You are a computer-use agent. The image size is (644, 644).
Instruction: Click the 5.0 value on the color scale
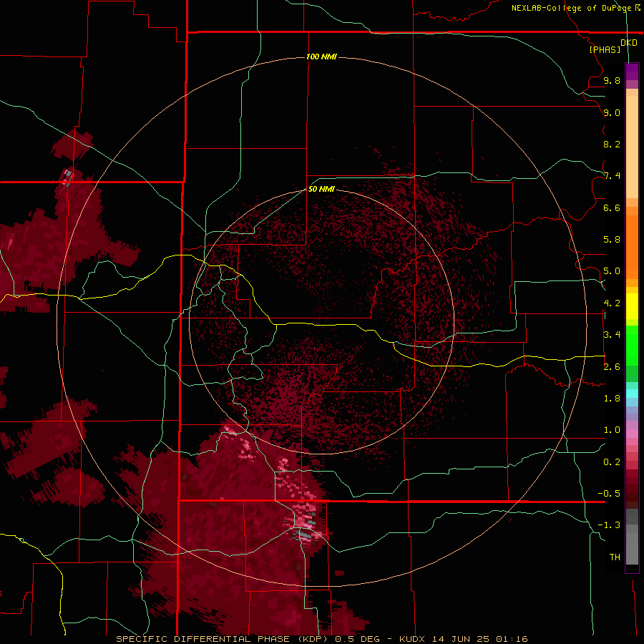click(612, 271)
